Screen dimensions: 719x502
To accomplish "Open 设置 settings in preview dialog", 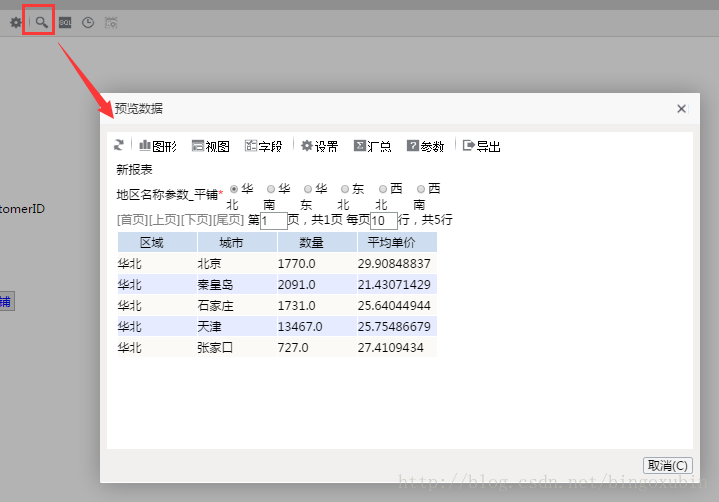I will [x=320, y=146].
